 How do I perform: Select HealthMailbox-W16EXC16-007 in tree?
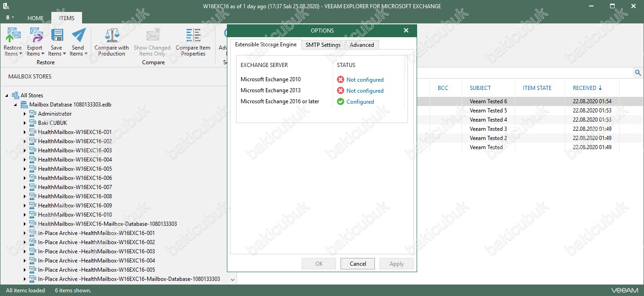click(x=75, y=187)
